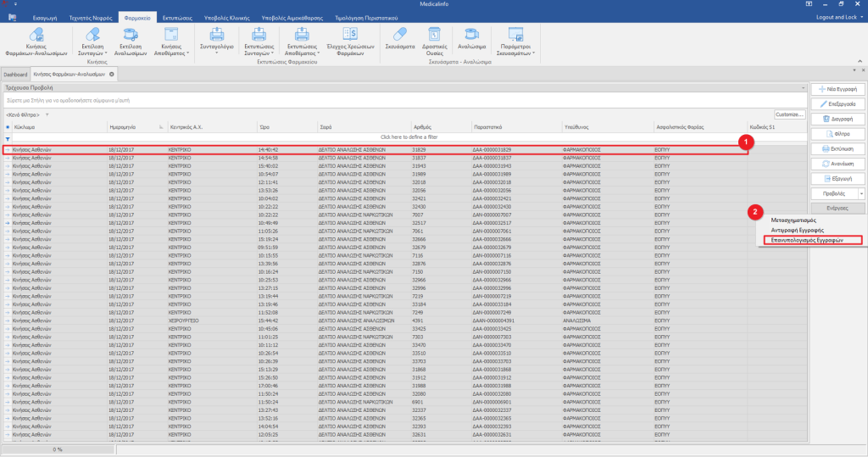
Task: Expand the Κινήσεις Αποθέματος dropdown
Action: (188, 53)
